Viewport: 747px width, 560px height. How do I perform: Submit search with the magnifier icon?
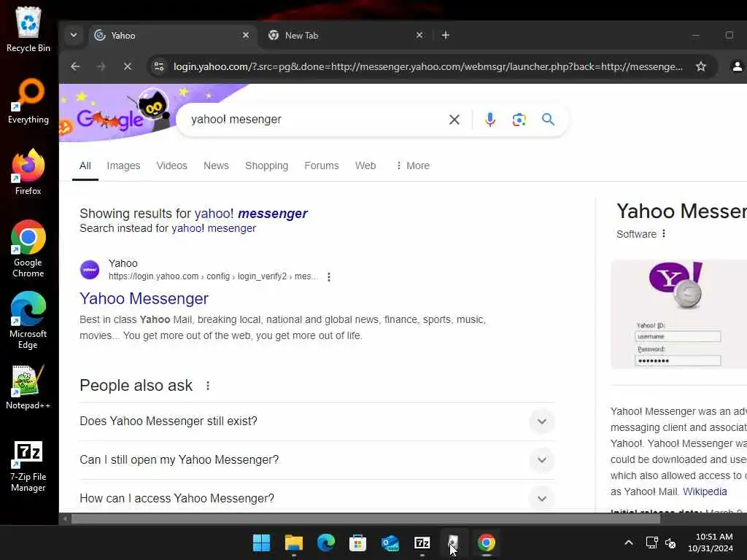(548, 120)
